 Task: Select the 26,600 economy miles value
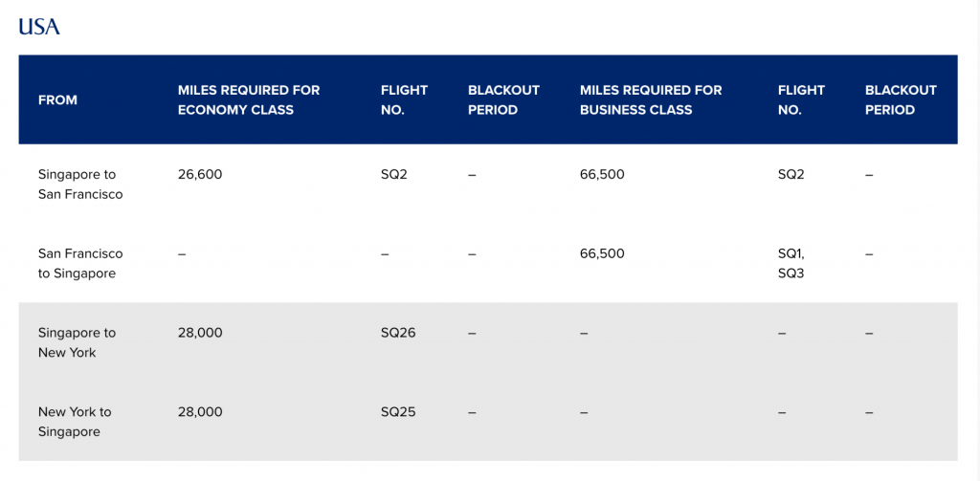tap(200, 175)
